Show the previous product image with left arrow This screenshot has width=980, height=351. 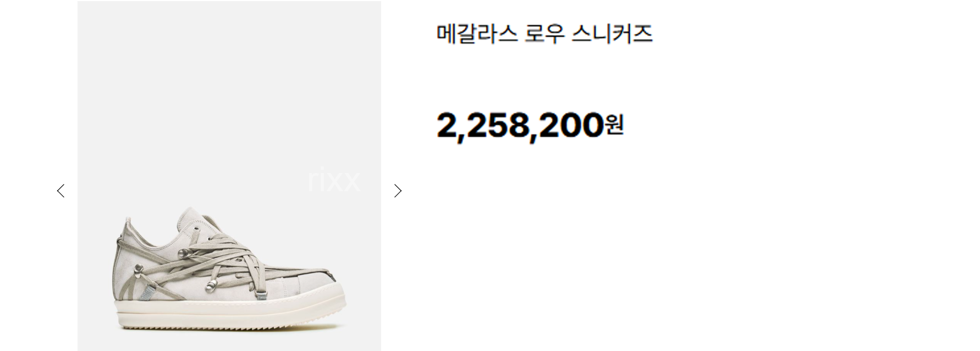point(61,191)
